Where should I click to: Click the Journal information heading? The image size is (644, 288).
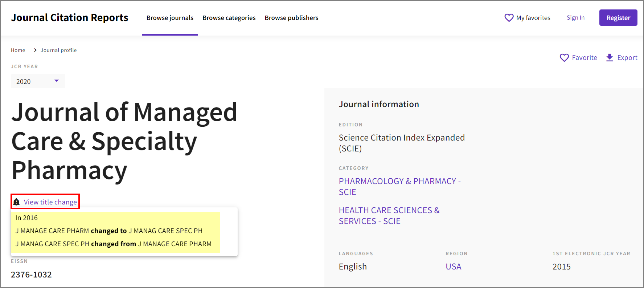click(379, 104)
